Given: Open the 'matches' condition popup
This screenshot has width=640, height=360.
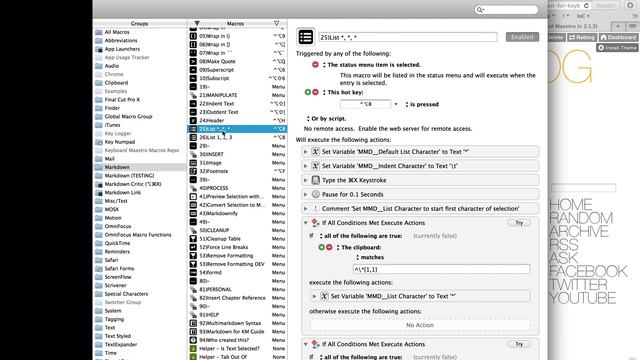Looking at the screenshot, I should click(370, 257).
